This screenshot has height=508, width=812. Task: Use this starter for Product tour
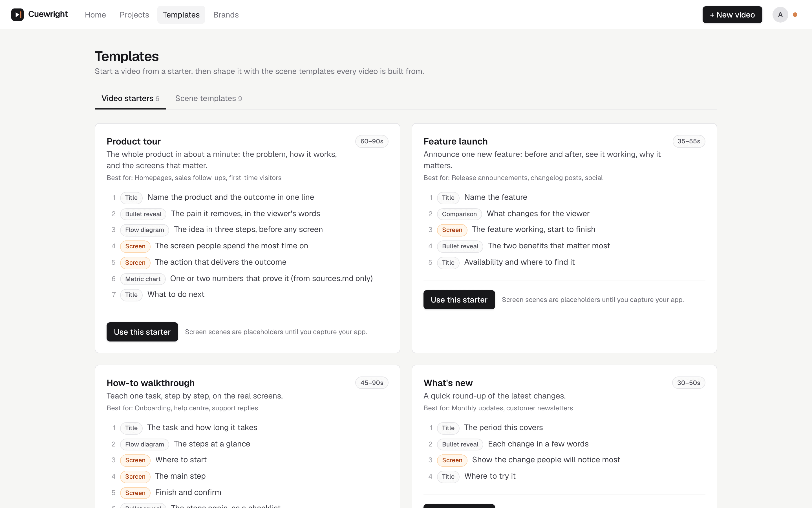[x=142, y=332]
